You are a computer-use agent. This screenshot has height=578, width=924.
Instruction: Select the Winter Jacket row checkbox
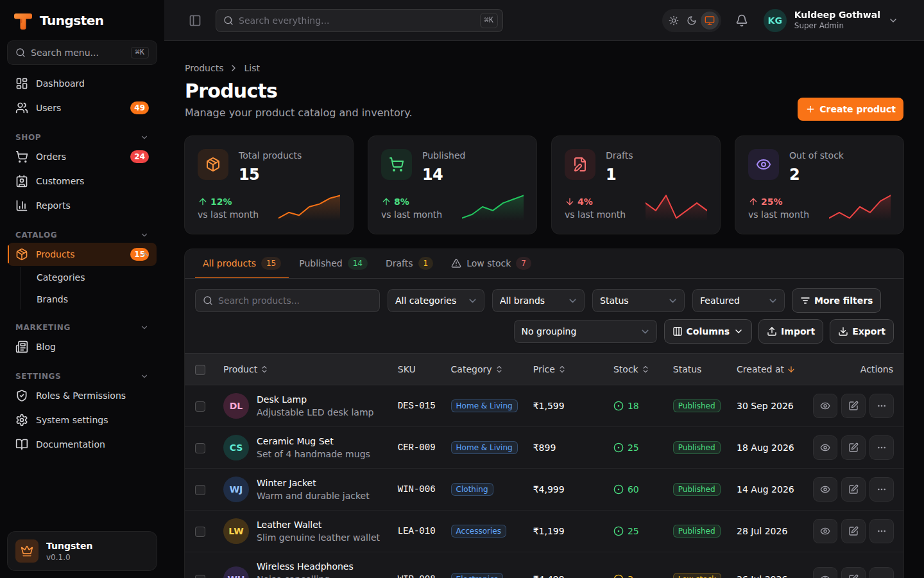(x=200, y=490)
